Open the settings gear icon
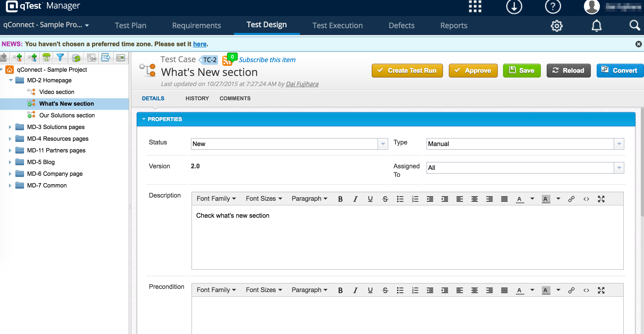The height and width of the screenshot is (334, 644). (x=557, y=26)
